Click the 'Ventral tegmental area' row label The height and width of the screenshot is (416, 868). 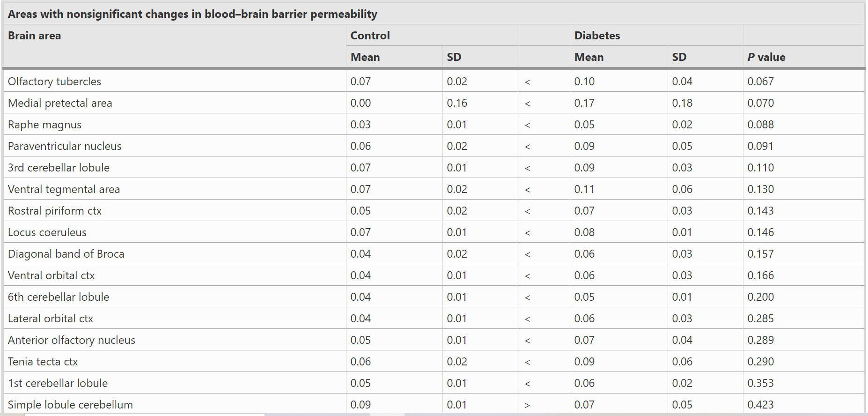coord(64,189)
